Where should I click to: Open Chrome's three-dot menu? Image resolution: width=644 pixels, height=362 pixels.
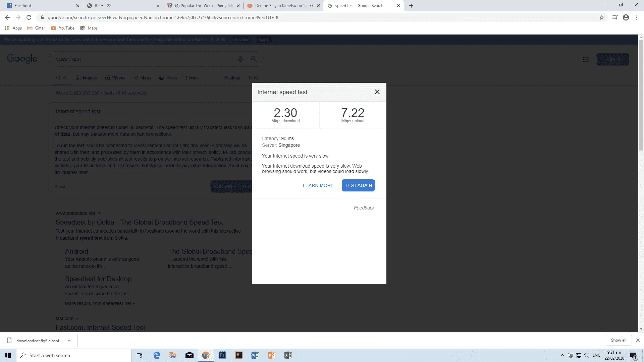pyautogui.click(x=637, y=17)
